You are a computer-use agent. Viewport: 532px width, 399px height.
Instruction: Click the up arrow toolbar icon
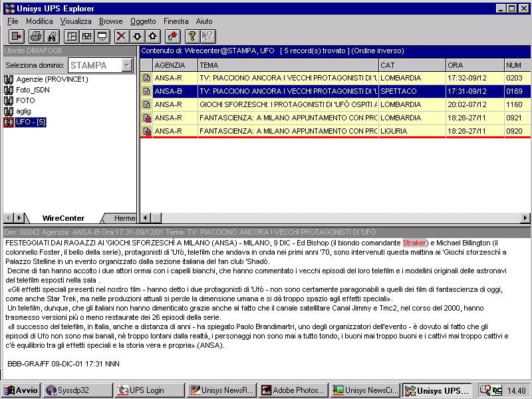click(153, 37)
